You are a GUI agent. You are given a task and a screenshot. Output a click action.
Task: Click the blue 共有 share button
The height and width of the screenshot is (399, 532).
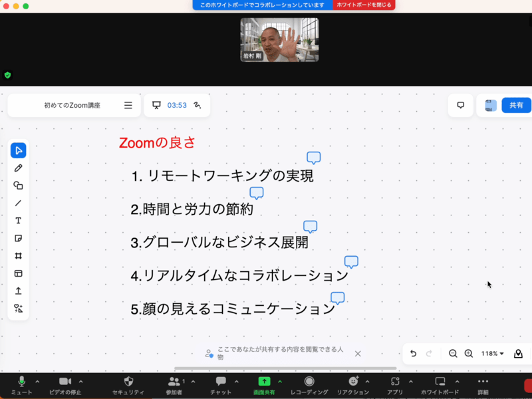(516, 105)
